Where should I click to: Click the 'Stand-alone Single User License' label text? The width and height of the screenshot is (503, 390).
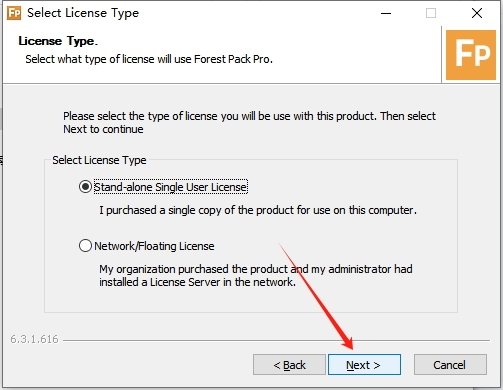[171, 187]
